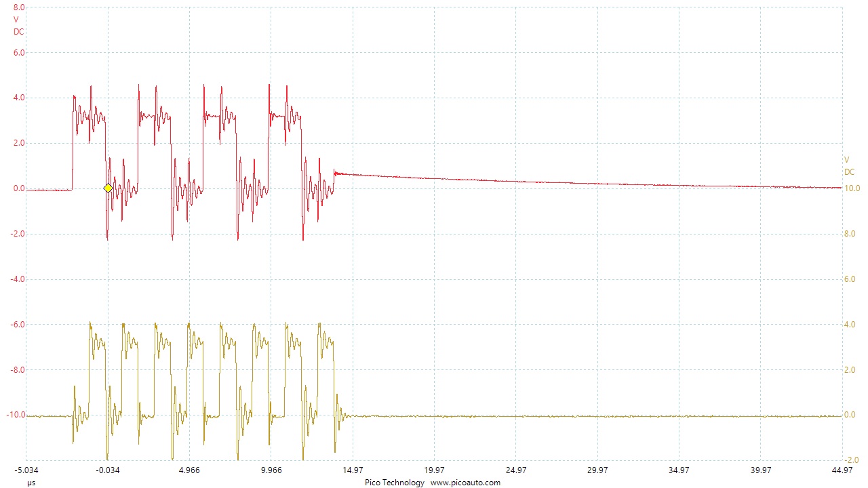Click the -5.034 time axis label
Viewport: 868px width, 488px height.
[26, 470]
